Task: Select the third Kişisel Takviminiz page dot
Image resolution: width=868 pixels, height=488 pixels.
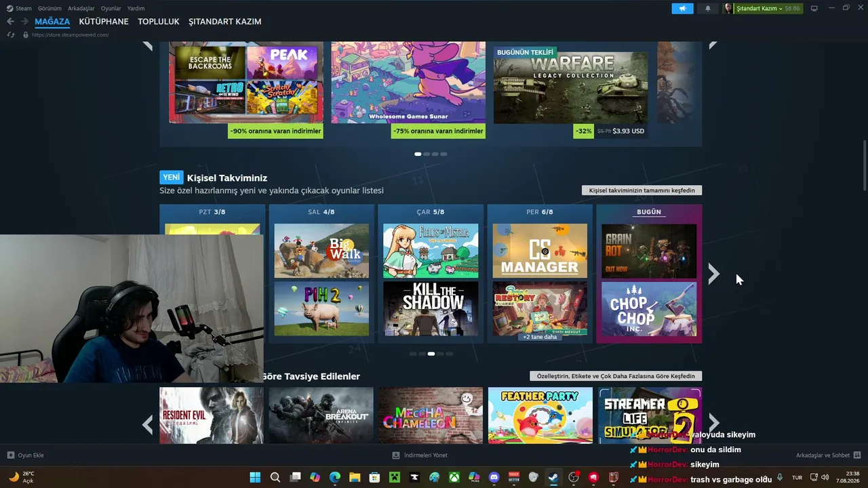Action: [431, 354]
